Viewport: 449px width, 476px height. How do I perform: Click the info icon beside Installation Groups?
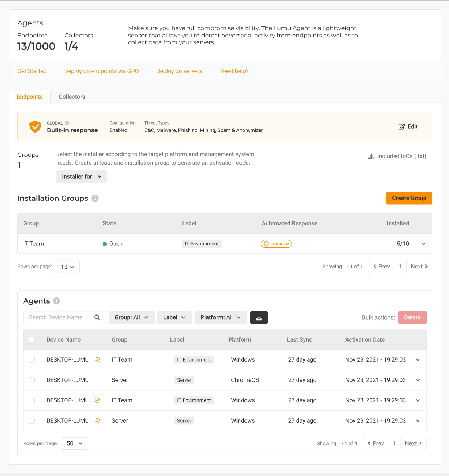(x=95, y=198)
